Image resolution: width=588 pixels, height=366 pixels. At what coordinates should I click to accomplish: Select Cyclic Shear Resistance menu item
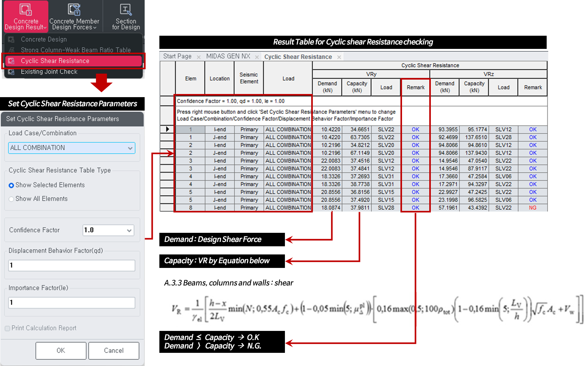click(x=74, y=61)
